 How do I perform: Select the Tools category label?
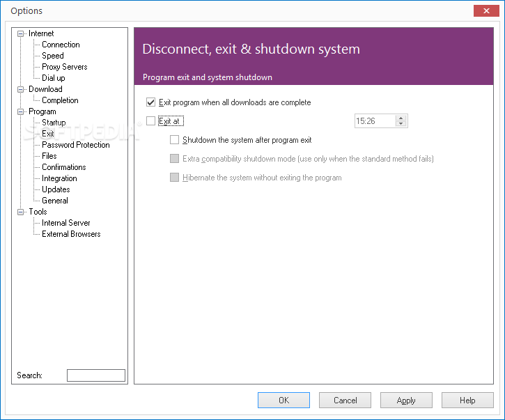(38, 212)
